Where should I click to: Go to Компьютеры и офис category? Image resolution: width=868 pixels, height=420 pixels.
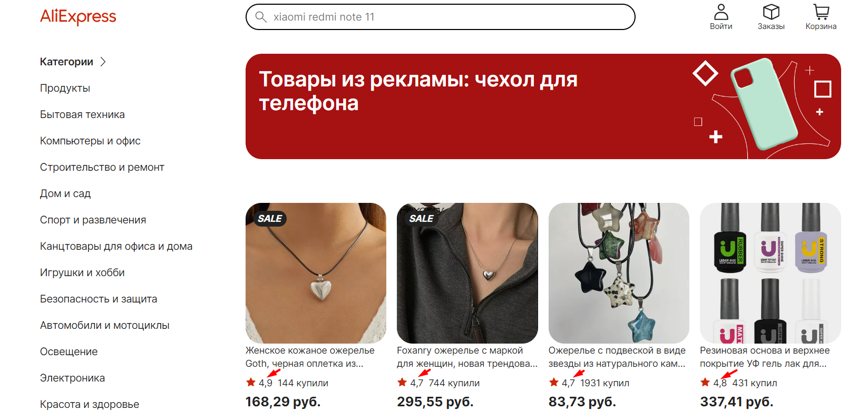[90, 141]
